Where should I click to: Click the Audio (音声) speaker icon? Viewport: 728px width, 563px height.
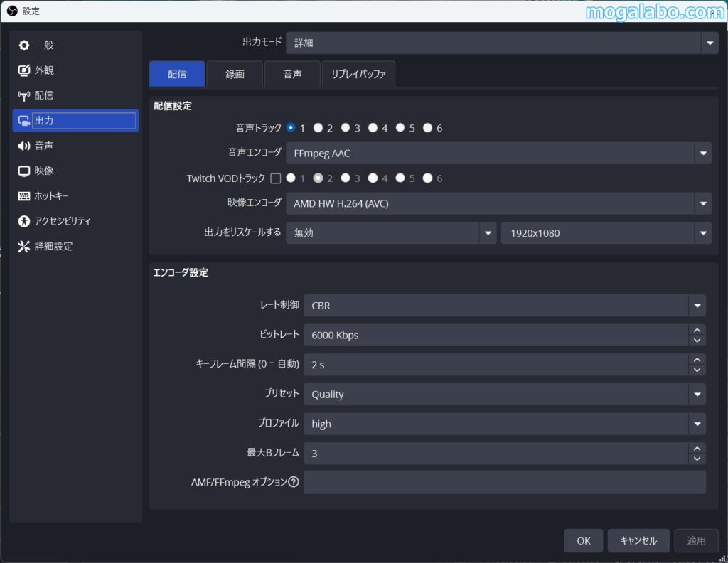23,146
